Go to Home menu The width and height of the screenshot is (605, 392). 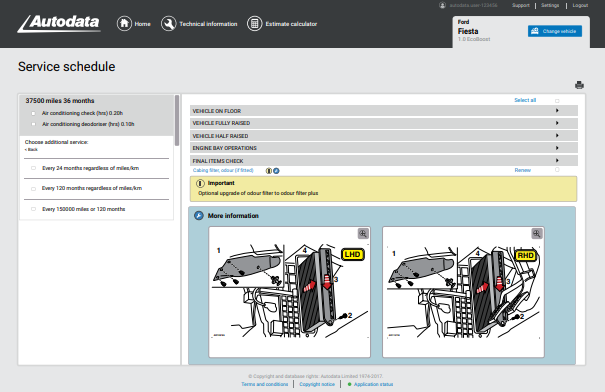click(142, 24)
